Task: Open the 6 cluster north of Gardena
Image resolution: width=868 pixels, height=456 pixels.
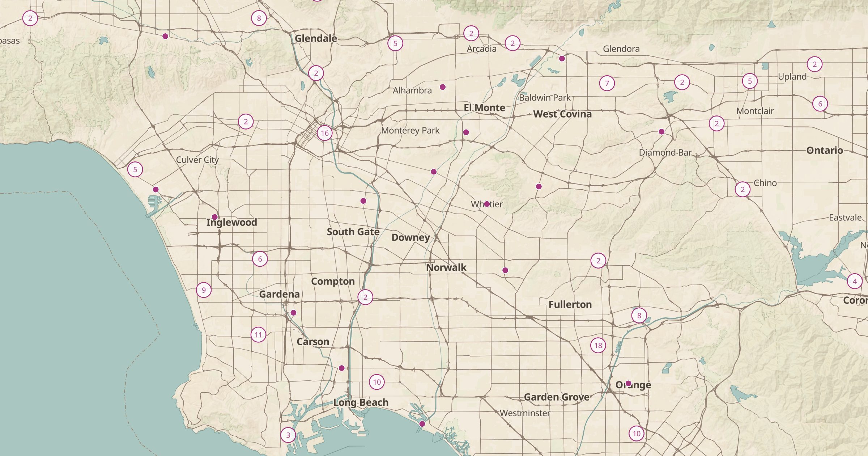Action: pyautogui.click(x=260, y=259)
